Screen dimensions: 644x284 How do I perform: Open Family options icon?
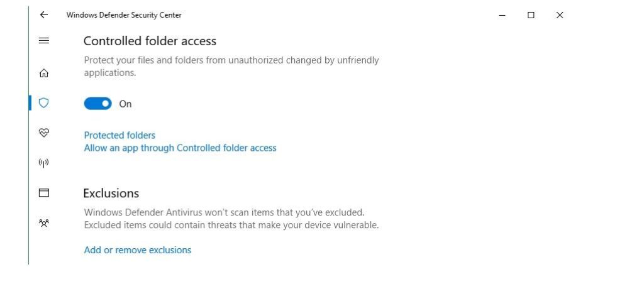[44, 223]
